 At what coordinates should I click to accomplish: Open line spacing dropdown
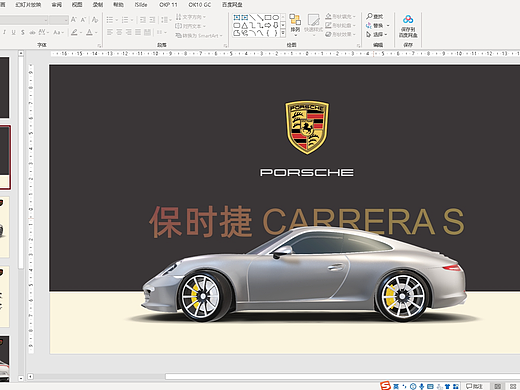tap(165, 20)
